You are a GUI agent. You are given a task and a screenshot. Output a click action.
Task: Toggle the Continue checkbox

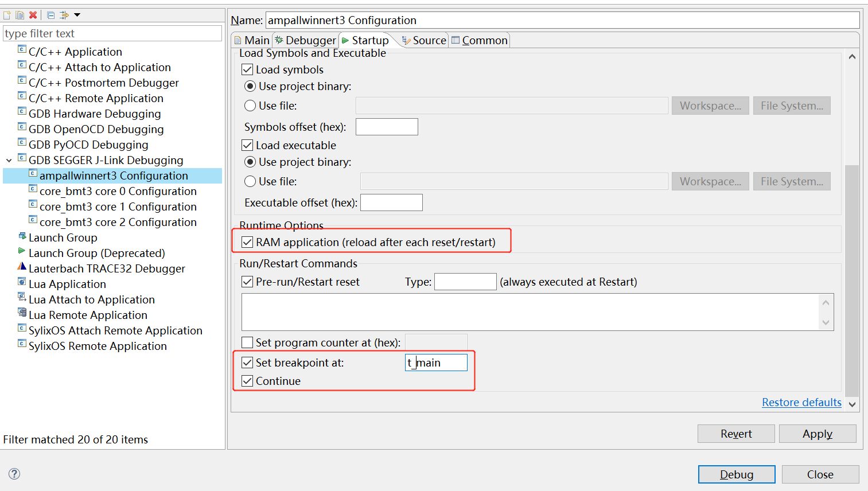point(247,381)
